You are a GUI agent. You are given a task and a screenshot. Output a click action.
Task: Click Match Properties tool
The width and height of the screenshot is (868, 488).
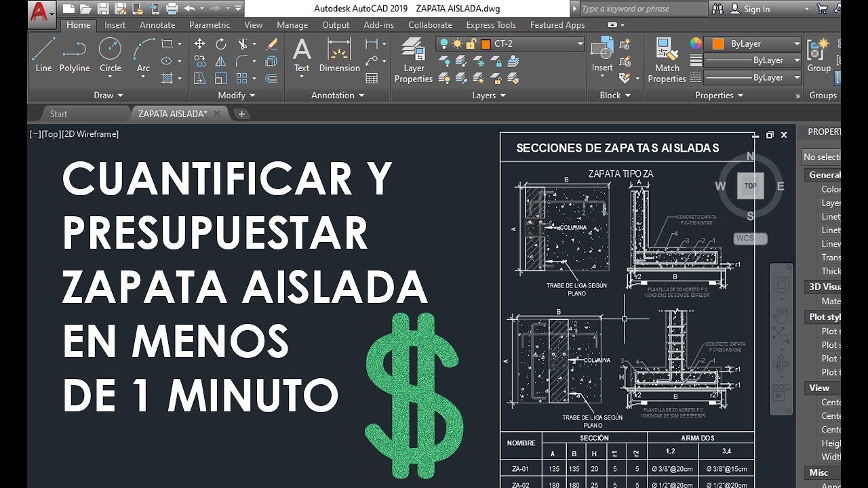pyautogui.click(x=667, y=60)
